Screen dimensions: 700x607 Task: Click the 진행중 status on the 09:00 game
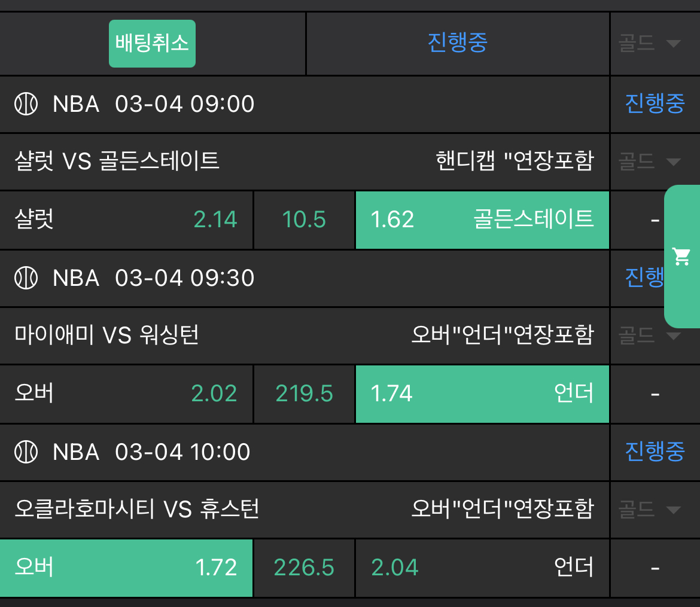point(655,104)
